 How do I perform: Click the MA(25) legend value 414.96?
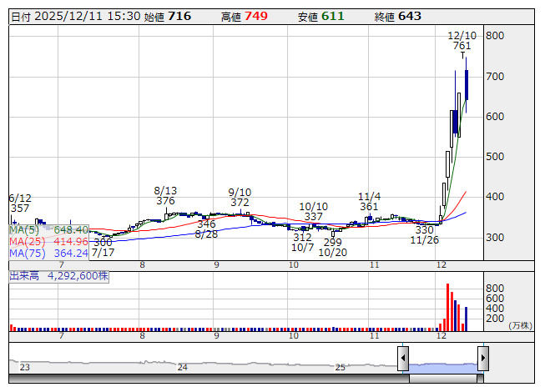pos(69,241)
